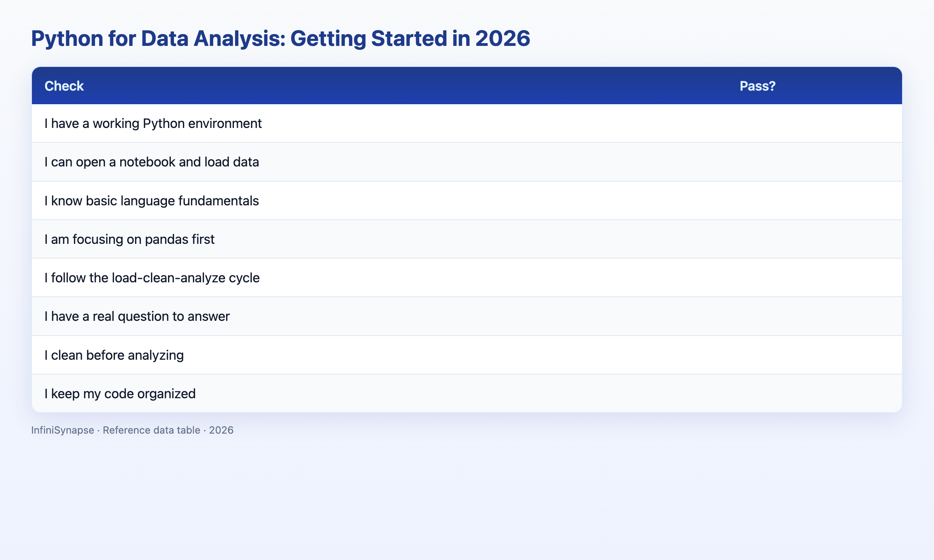Select 'I am focusing on pandas first' row
This screenshot has height=560, width=934.
pos(467,239)
